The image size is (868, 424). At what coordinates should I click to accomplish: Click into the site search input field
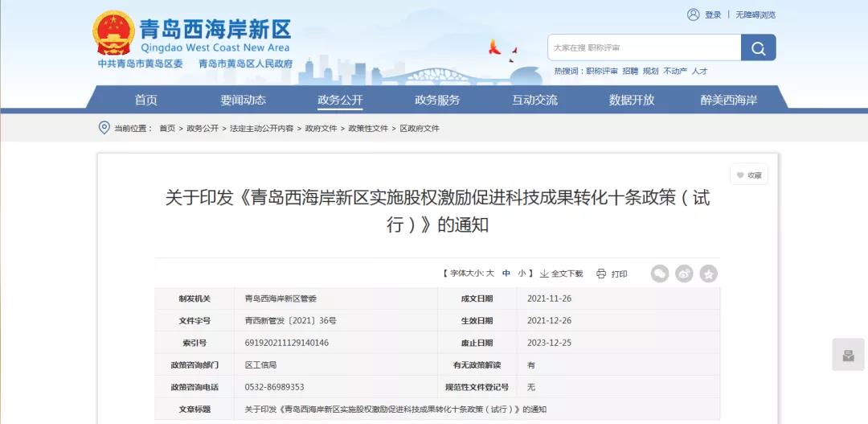pyautogui.click(x=644, y=48)
